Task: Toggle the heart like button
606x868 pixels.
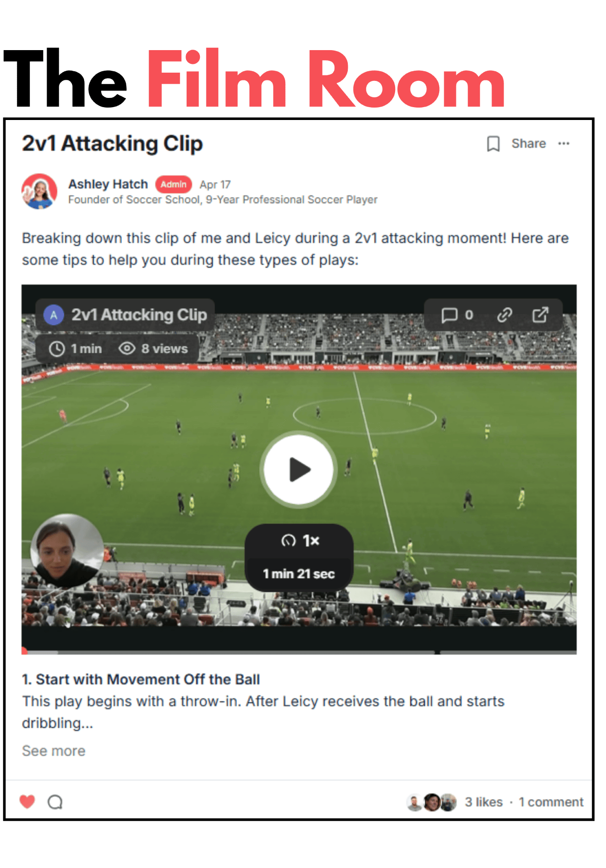Action: [28, 801]
